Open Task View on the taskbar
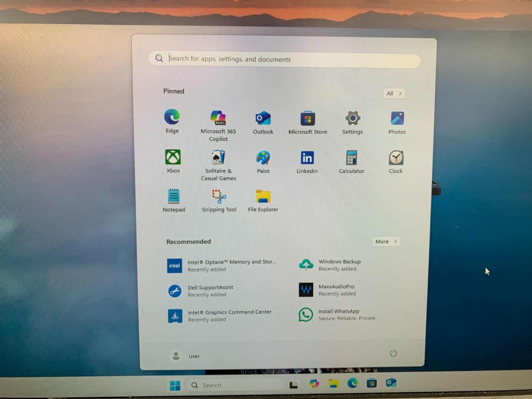 293,385
